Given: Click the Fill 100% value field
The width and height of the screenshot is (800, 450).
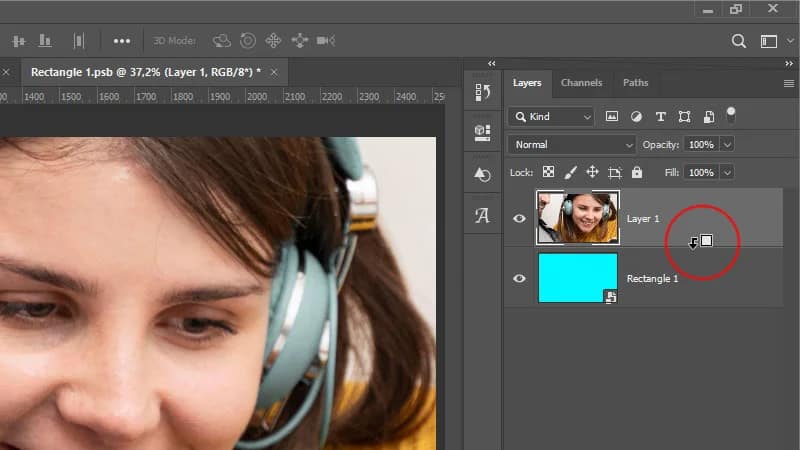Looking at the screenshot, I should click(x=701, y=172).
